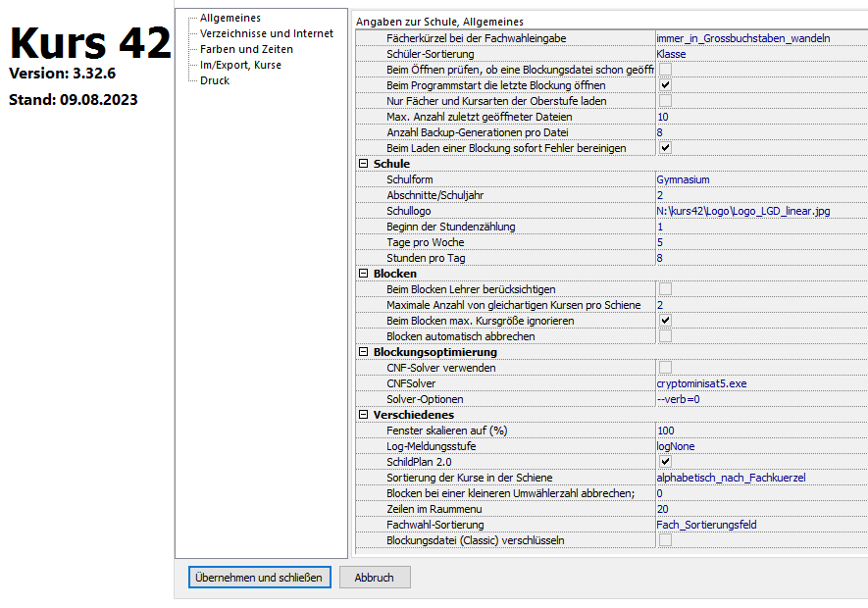Click the 'Version: 3.32.6' text

coord(62,74)
